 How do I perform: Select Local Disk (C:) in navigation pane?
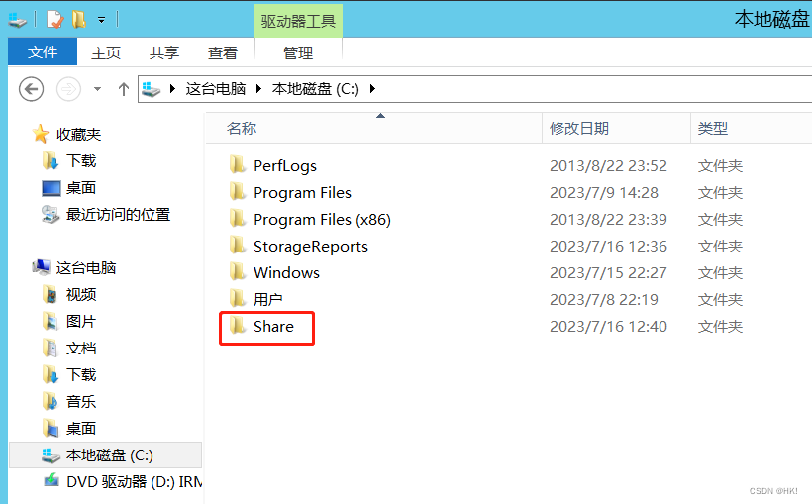pos(109,454)
